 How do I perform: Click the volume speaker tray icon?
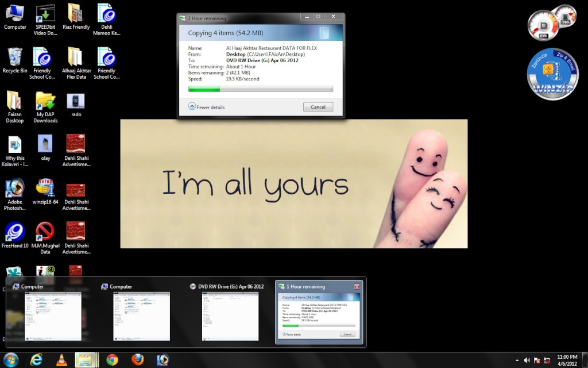pos(527,361)
